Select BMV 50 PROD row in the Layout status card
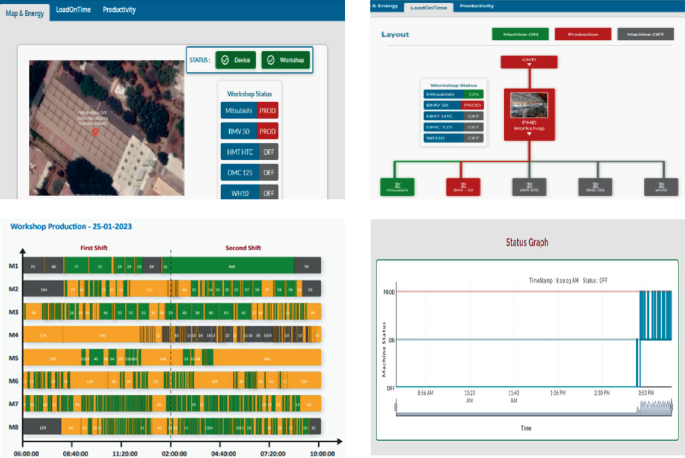Image resolution: width=685 pixels, height=458 pixels. (453, 105)
